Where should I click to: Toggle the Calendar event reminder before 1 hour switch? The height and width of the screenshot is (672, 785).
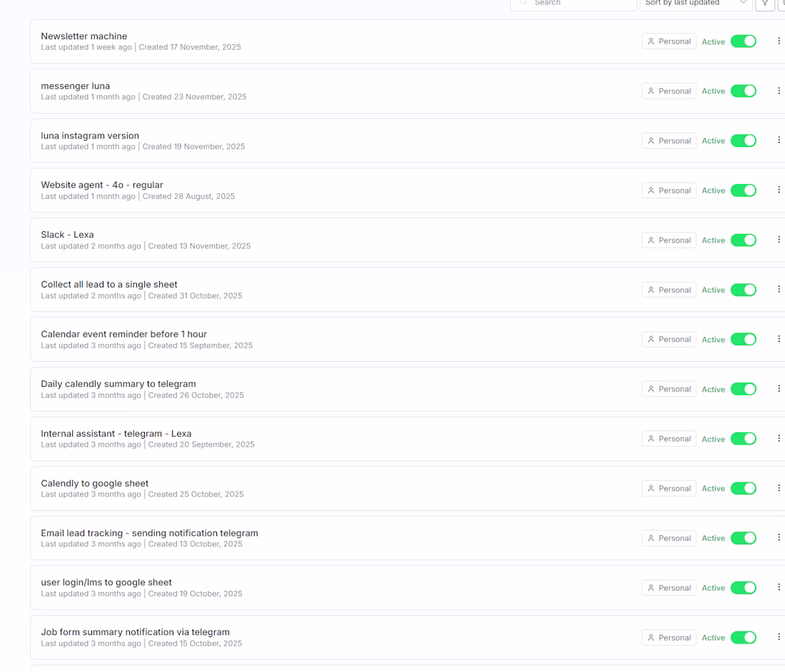[744, 340]
